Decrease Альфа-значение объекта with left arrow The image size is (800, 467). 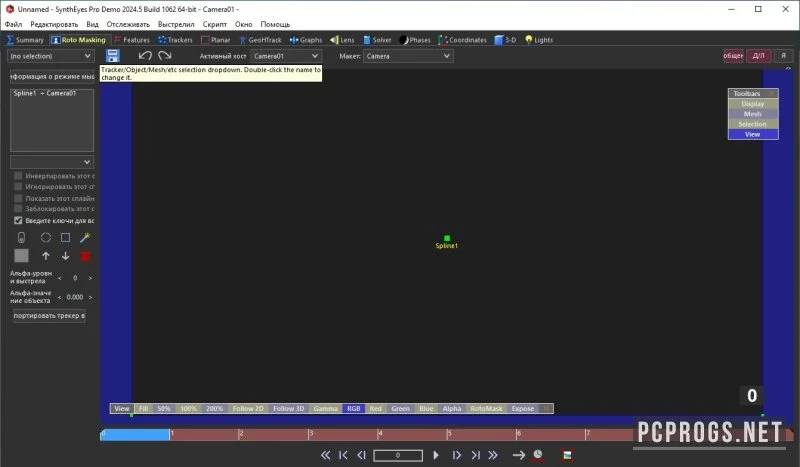click(60, 297)
